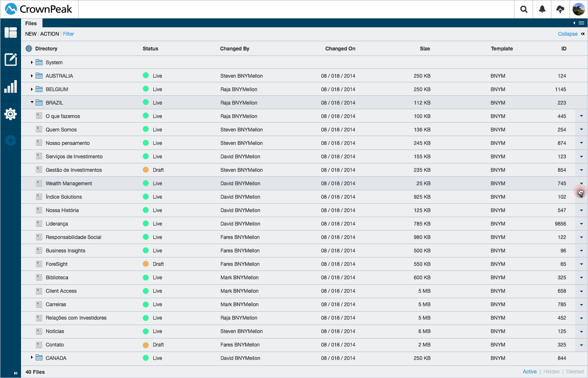Select the Wealth Management row
Screen dimensions: 588x378
coord(304,183)
